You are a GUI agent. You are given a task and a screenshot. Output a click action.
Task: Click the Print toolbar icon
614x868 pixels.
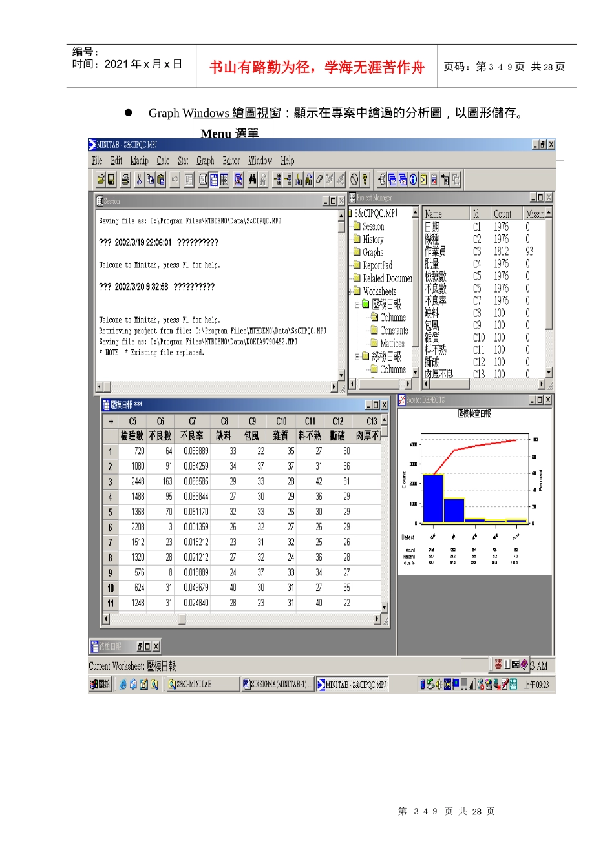point(125,180)
